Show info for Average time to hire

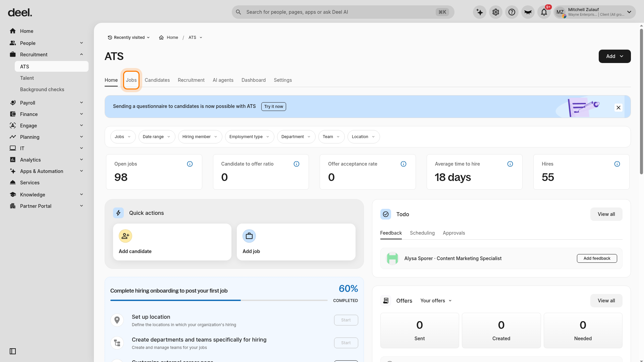pos(510,164)
